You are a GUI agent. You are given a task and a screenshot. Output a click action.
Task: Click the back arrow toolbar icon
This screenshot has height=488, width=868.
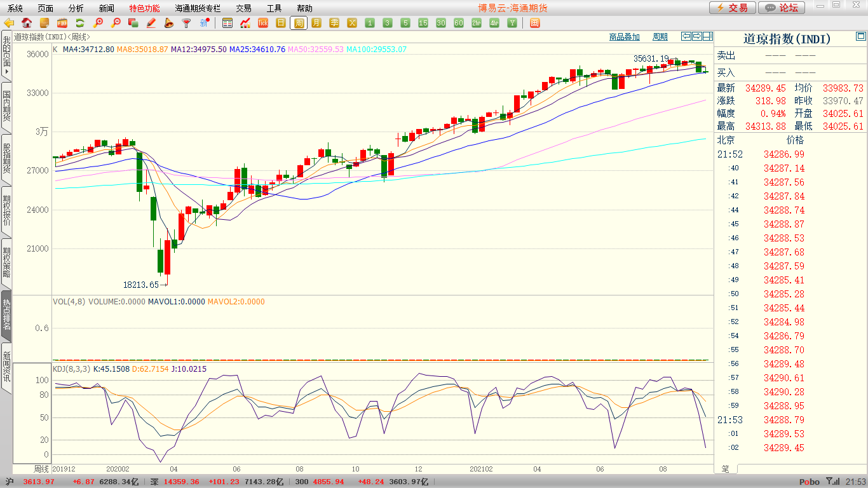[10, 23]
